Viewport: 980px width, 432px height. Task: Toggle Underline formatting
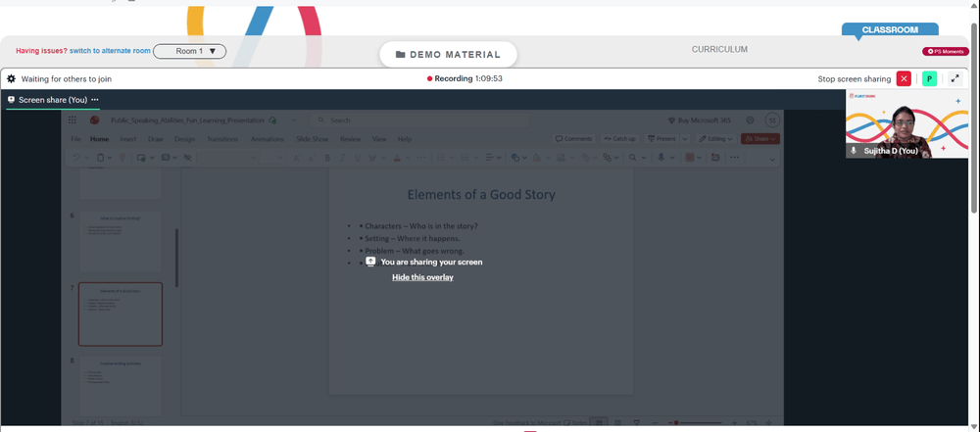coord(358,158)
